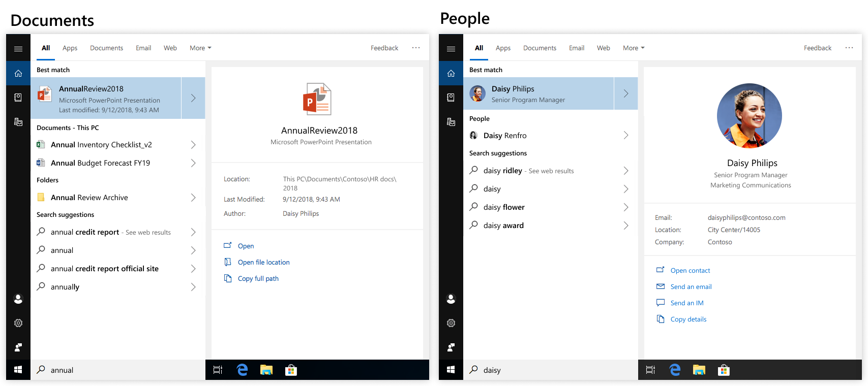Click Home icon in People panel sidebar
868x386 pixels.
(451, 73)
